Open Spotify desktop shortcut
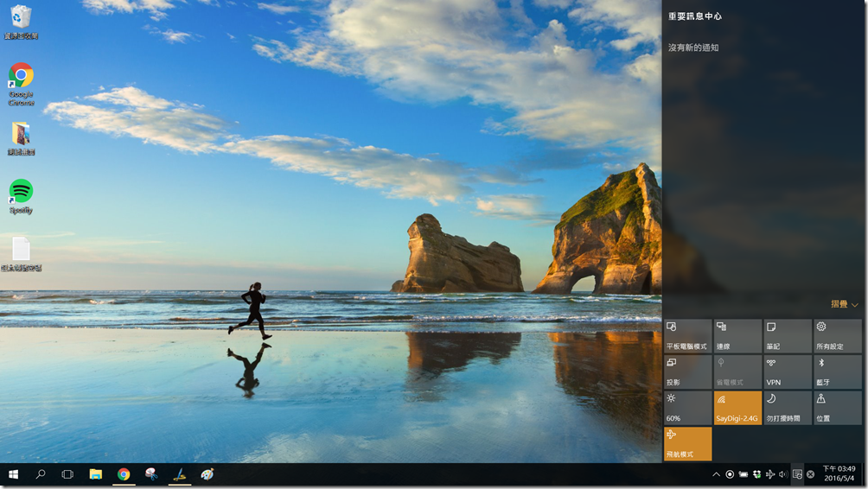This screenshot has width=868, height=489. [21, 196]
